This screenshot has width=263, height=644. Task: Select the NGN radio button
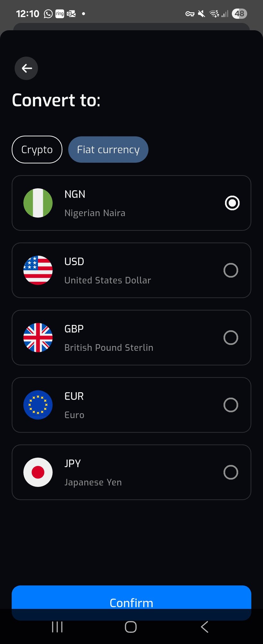(x=232, y=203)
